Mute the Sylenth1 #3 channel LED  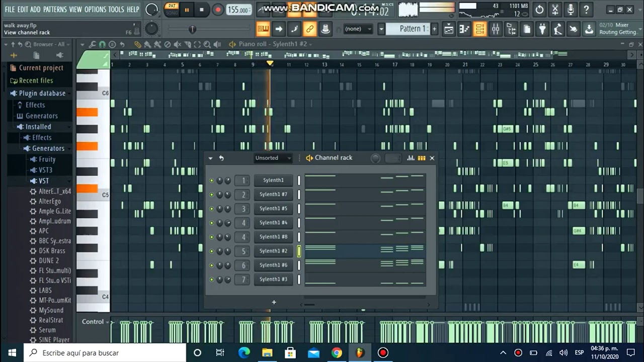[x=211, y=279]
